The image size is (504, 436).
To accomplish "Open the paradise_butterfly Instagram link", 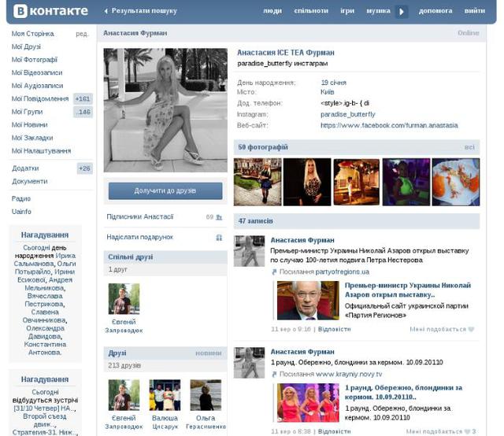I will (347, 114).
